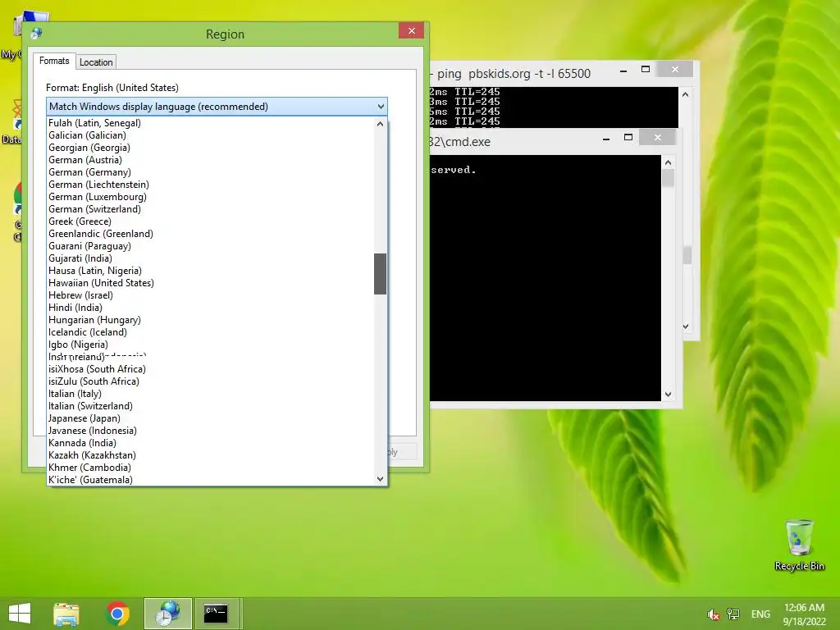This screenshot has height=630, width=840.
Task: Switch to the Location tab
Action: 96,62
